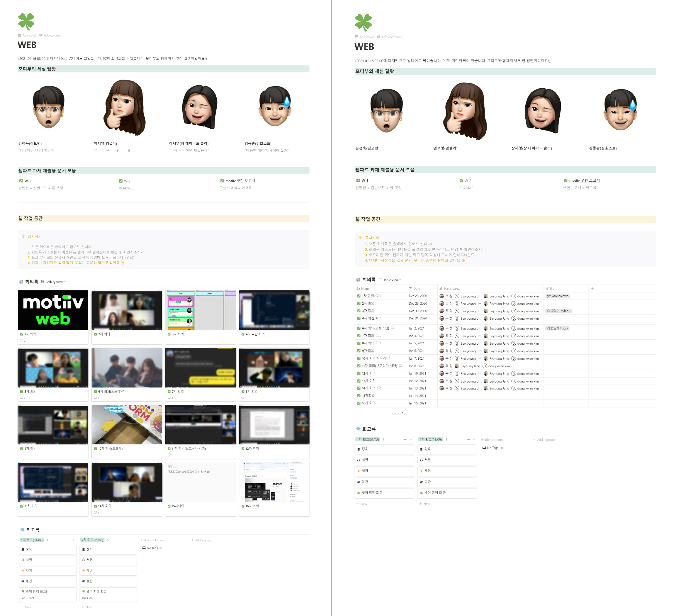Click green check icon beside W-1, right page
676x616 pixels.
358,180
